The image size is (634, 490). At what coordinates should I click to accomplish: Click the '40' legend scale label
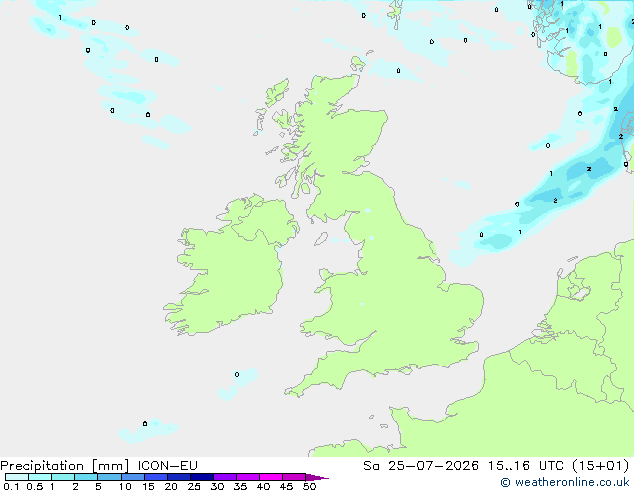click(263, 486)
